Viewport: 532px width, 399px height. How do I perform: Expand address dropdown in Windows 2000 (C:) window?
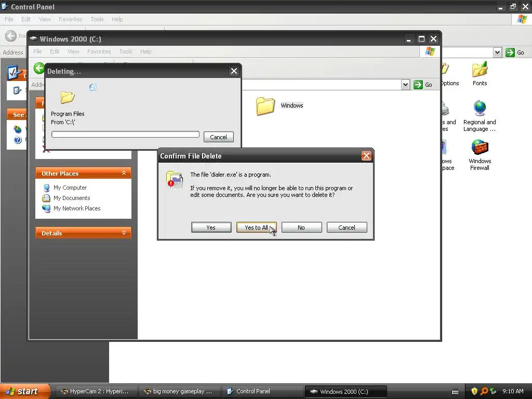click(405, 85)
